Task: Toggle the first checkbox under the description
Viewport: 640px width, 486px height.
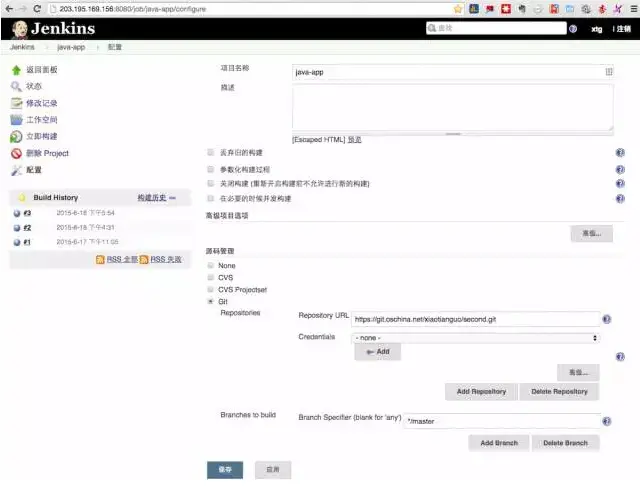Action: coord(211,153)
